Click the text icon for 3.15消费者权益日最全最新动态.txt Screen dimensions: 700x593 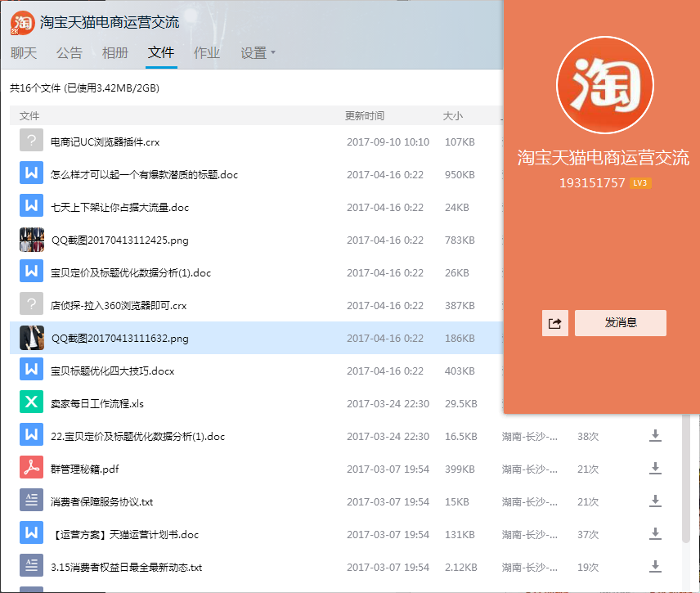pyautogui.click(x=31, y=565)
